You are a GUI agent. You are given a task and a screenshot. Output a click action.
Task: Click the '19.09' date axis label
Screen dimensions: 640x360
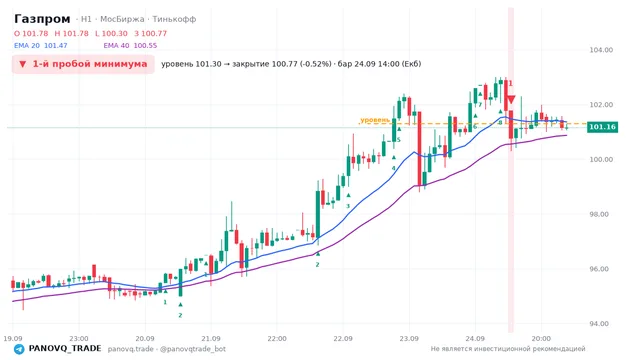[13, 338]
